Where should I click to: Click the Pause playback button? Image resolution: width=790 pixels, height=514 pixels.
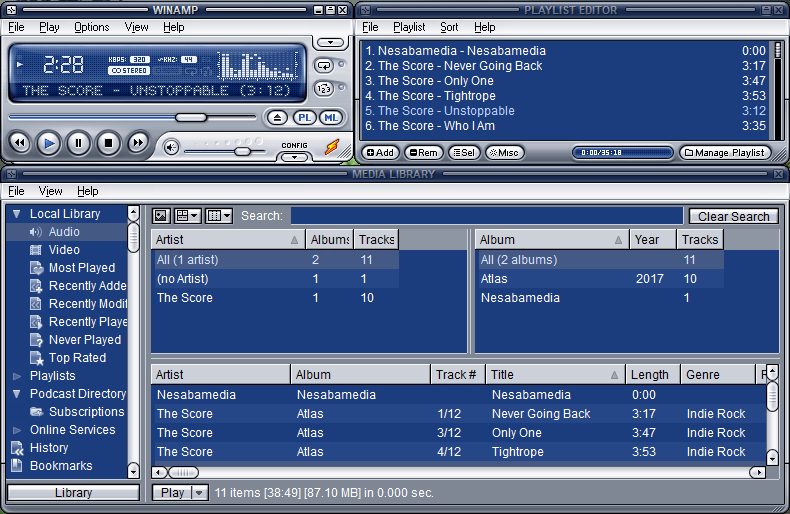(x=78, y=143)
